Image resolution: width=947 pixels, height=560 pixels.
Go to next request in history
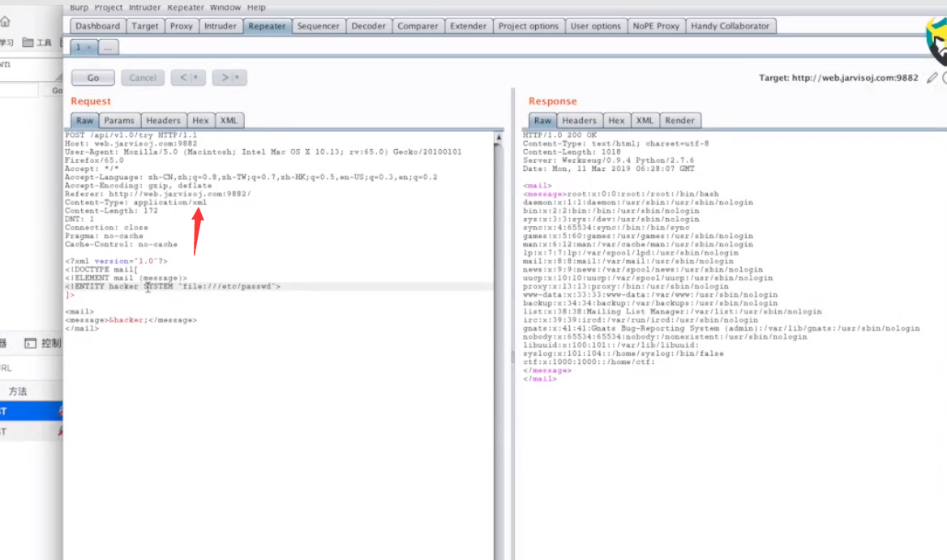(x=224, y=77)
